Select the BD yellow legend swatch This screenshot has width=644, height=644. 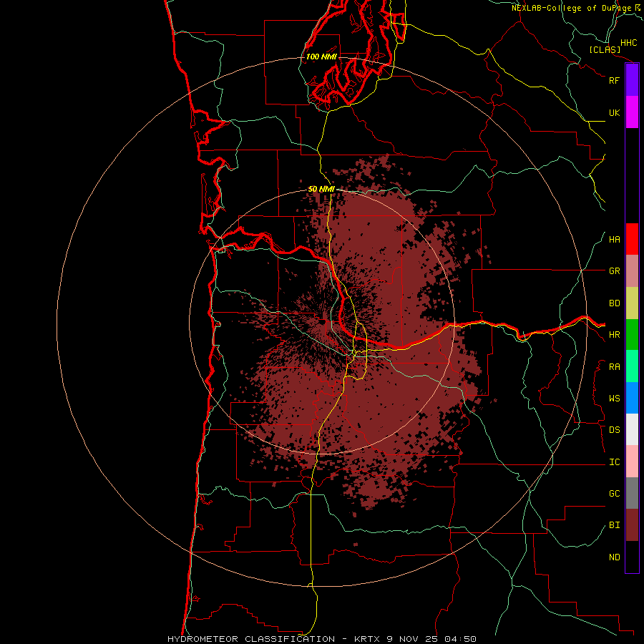pyautogui.click(x=632, y=303)
